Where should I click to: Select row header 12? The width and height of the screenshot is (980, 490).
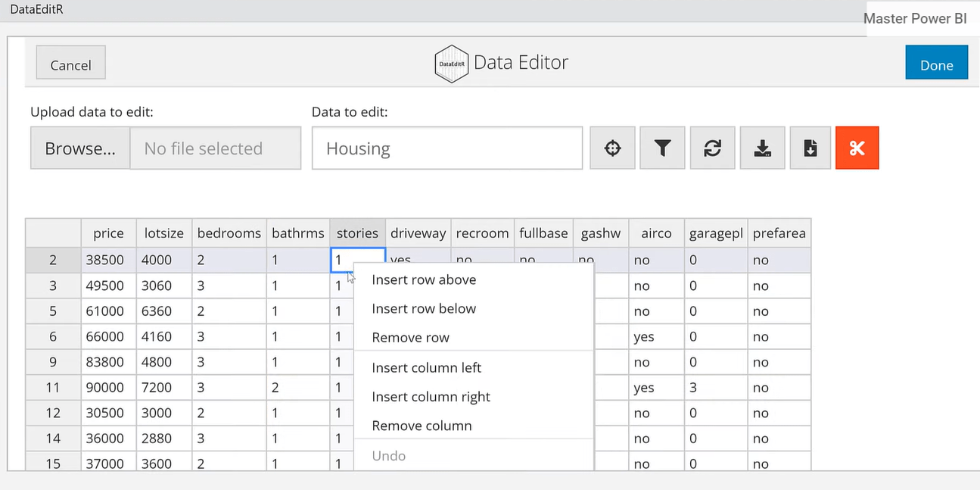53,413
